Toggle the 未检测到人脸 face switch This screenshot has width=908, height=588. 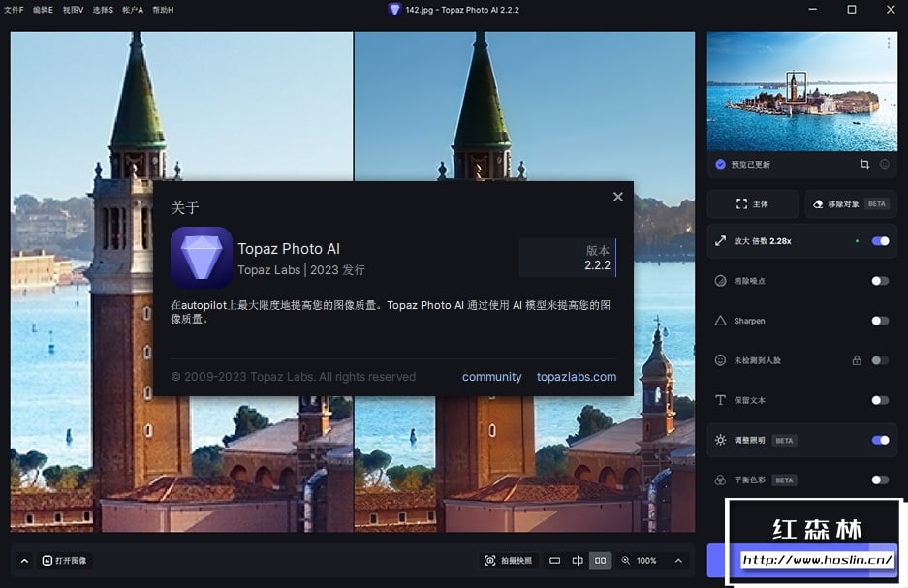pos(880,360)
